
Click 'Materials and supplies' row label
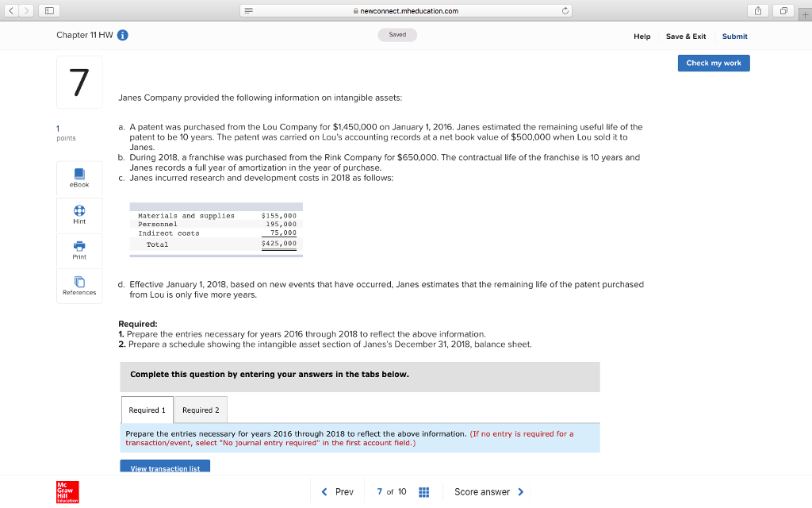186,216
